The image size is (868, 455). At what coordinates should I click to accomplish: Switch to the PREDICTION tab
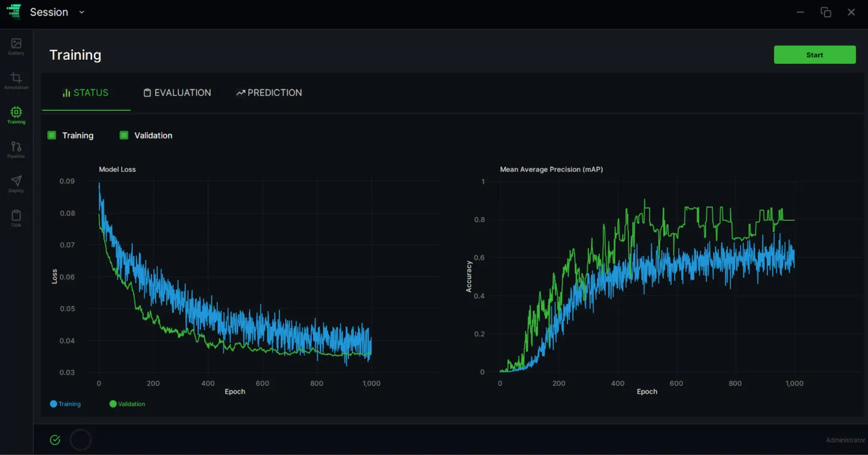click(269, 93)
